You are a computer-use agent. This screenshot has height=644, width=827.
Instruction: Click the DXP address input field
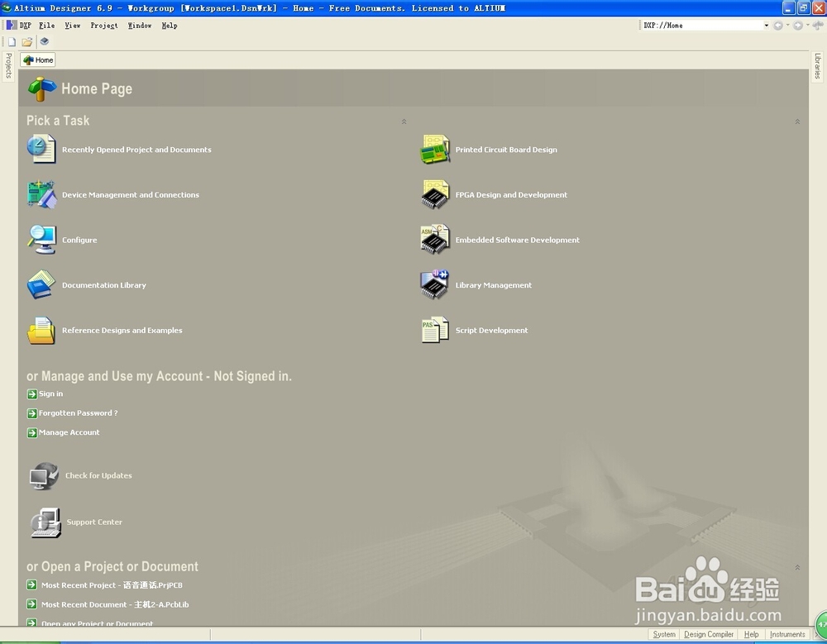tap(701, 26)
